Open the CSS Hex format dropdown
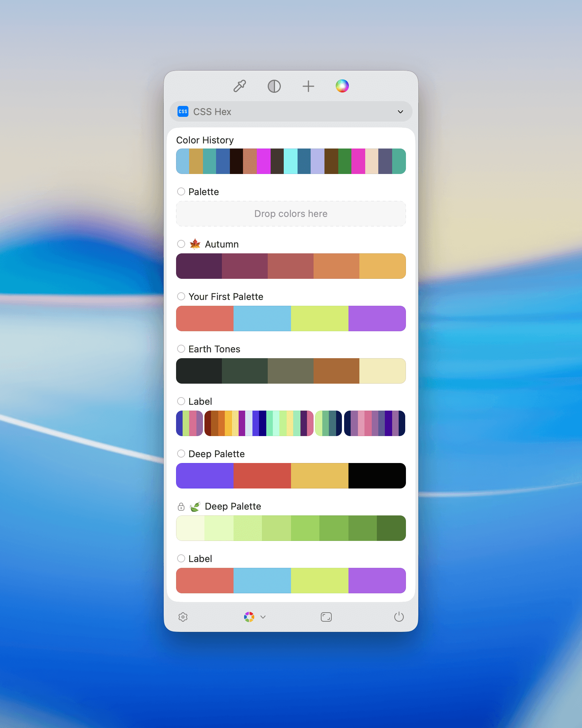 click(x=291, y=111)
